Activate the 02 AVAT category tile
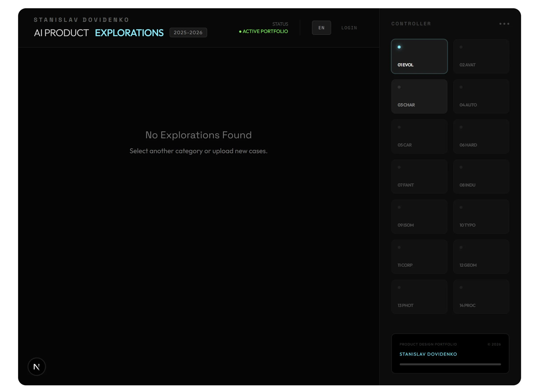Viewport: 536px width, 392px height. pos(481,56)
